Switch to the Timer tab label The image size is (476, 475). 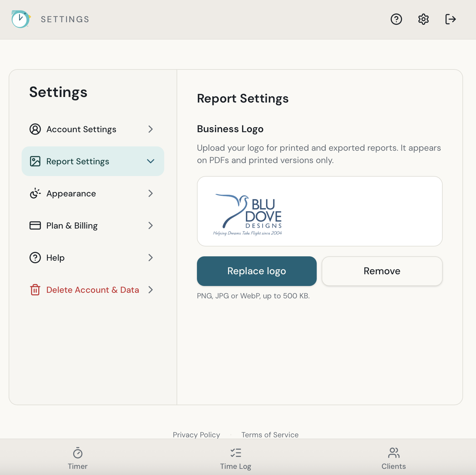coord(78,466)
